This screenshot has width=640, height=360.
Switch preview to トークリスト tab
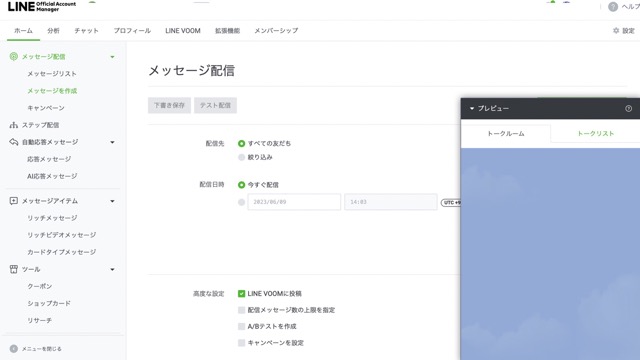pos(595,133)
